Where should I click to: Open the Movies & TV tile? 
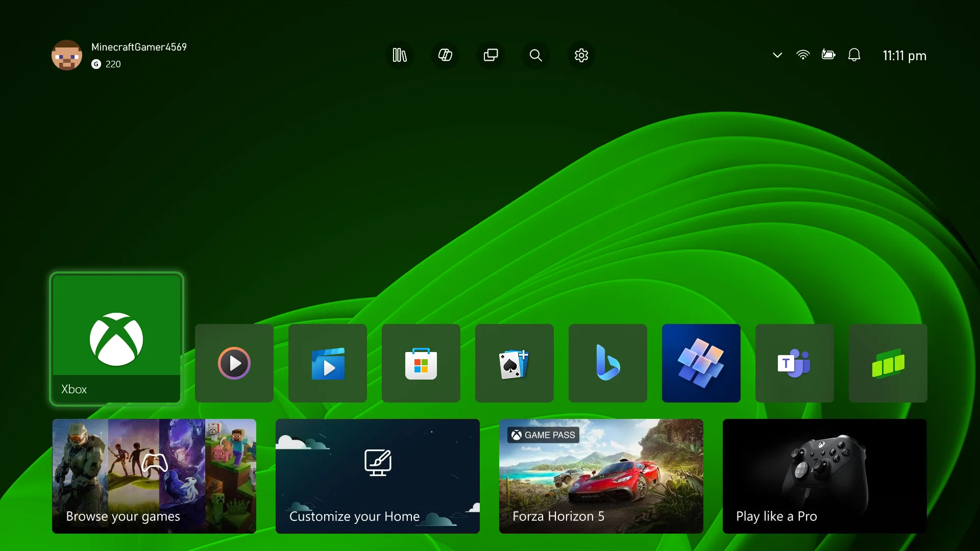(x=328, y=363)
